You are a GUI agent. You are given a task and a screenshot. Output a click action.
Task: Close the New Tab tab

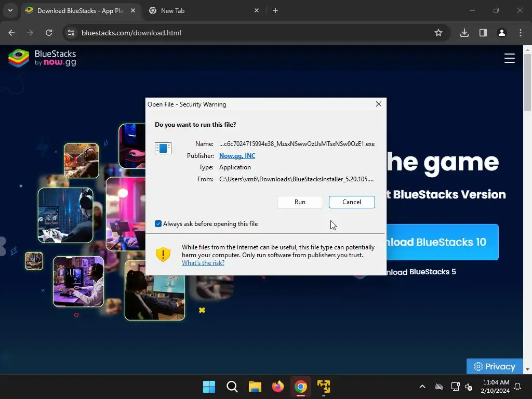tap(257, 10)
